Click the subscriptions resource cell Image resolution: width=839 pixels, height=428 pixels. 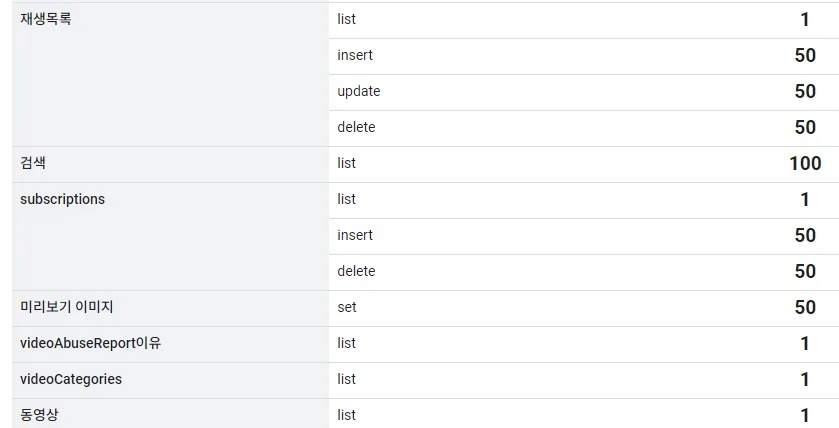[170, 236]
